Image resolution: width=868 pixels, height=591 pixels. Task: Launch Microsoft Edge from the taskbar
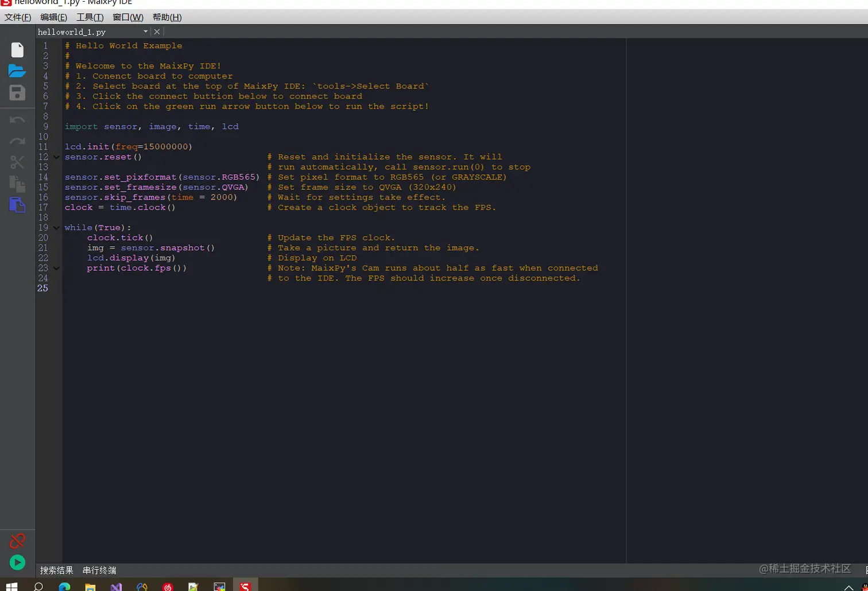click(64, 586)
